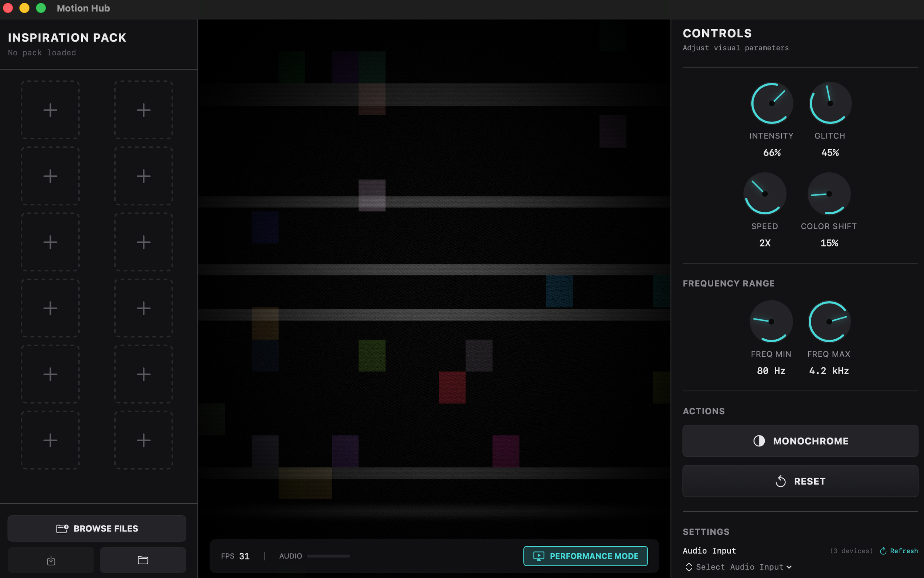Image resolution: width=924 pixels, height=578 pixels.
Task: Click the folder-plus icon in Browse Files
Action: pos(62,528)
